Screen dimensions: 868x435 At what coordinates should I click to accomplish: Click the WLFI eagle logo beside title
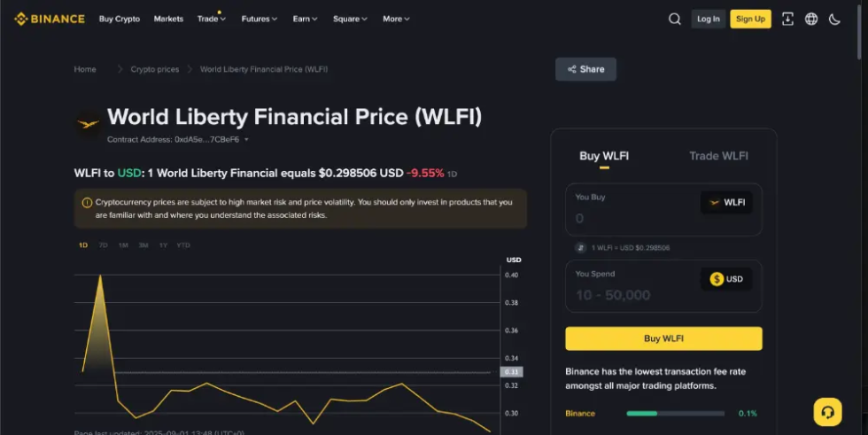click(x=88, y=124)
